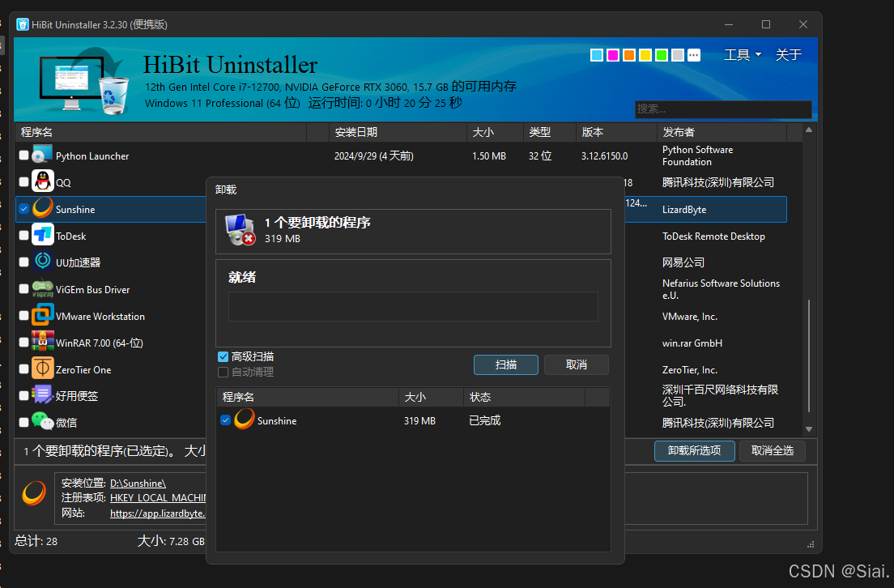Click the VMware Workstation icon
This screenshot has height=588, width=894.
click(42, 315)
